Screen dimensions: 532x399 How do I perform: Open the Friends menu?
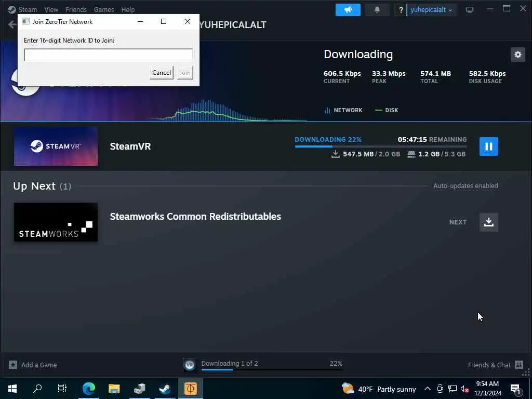pyautogui.click(x=76, y=9)
